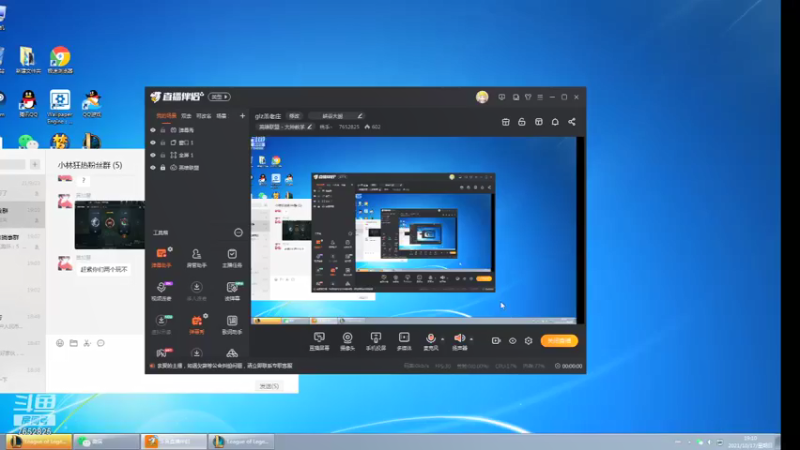
Task: Open the file folder icon in the chat toolbar
Action: [x=73, y=343]
